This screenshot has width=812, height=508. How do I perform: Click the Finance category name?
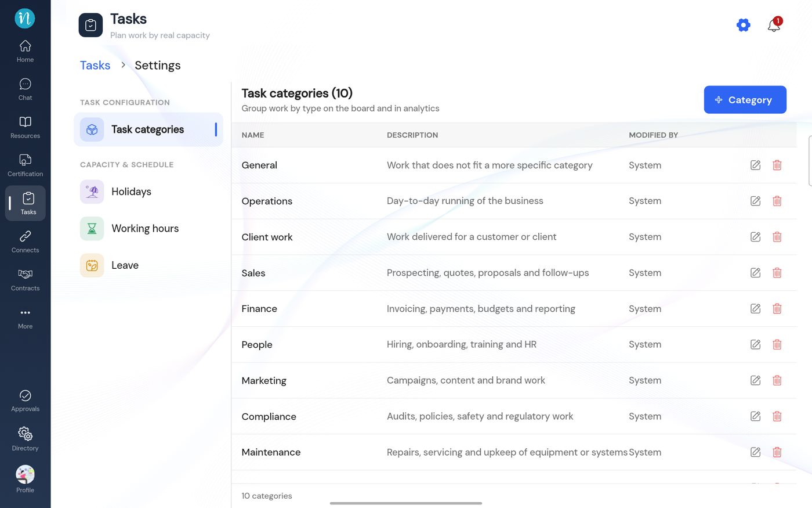[259, 309]
